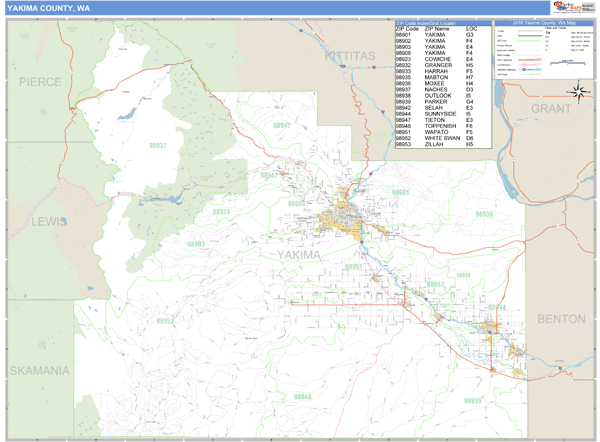The height and width of the screenshot is (442, 600).
Task: Click the 'ZIP Name' column heading
Action: (437, 29)
